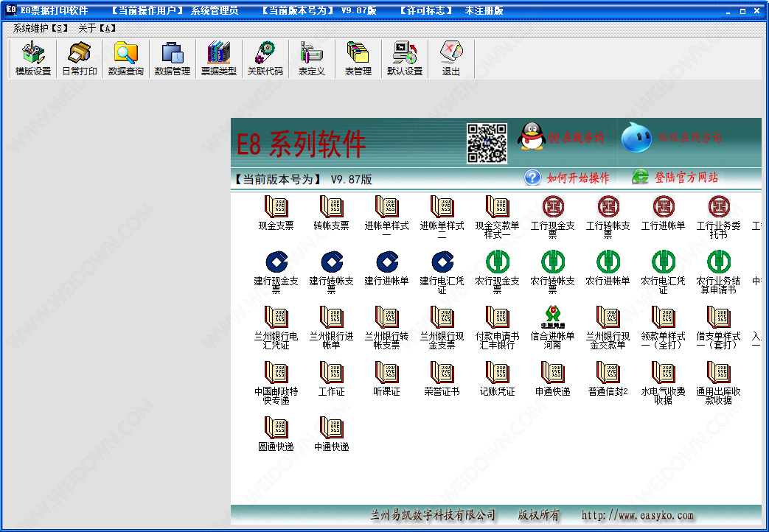This screenshot has height=532, width=769.
Task: Open the 表管理 toolbar tool
Action: coord(358,59)
